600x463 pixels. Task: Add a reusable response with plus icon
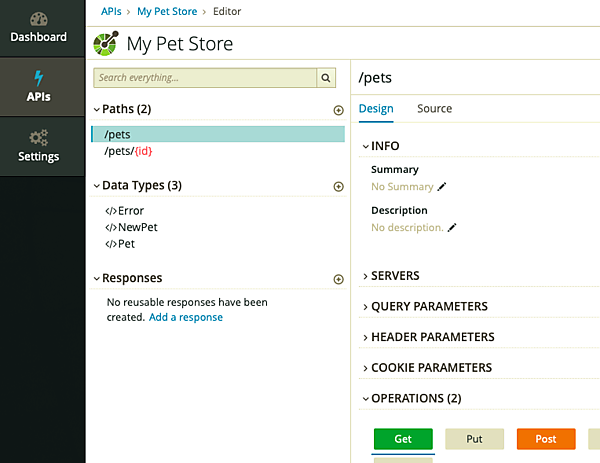click(x=338, y=280)
